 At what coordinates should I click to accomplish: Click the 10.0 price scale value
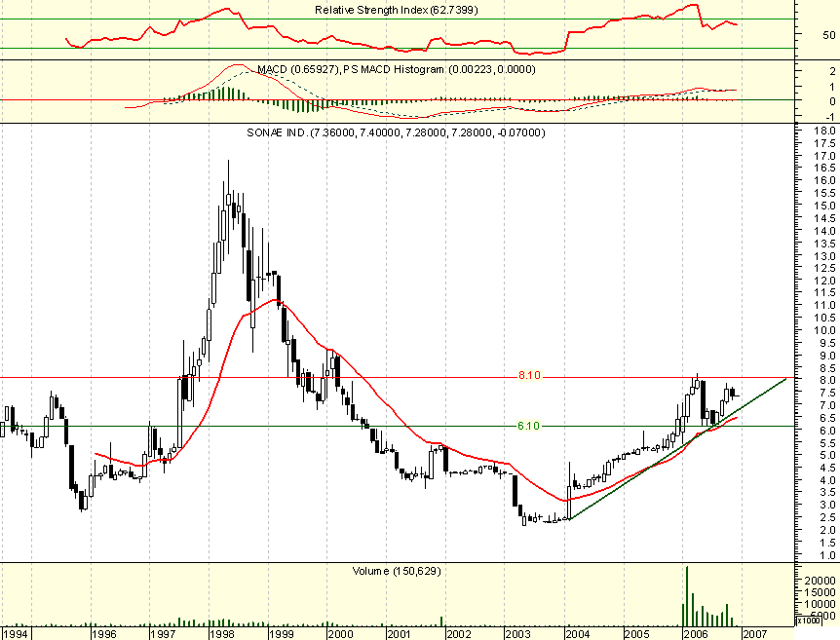(825, 330)
